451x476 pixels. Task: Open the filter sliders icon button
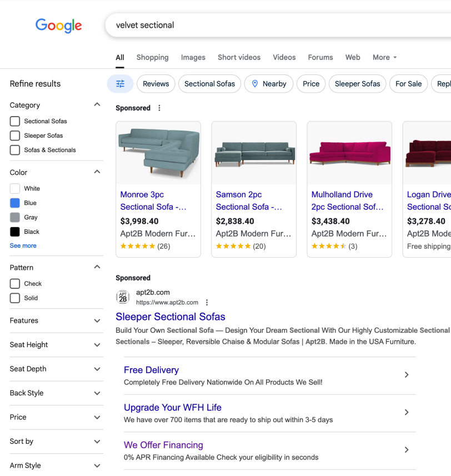[x=120, y=84]
